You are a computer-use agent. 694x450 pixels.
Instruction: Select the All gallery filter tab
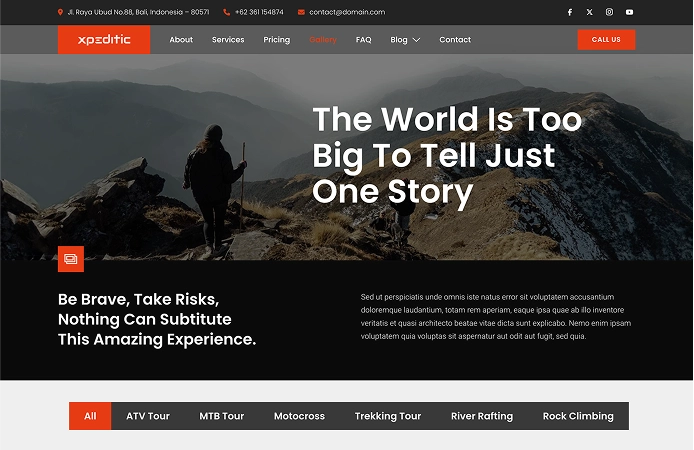pos(90,416)
